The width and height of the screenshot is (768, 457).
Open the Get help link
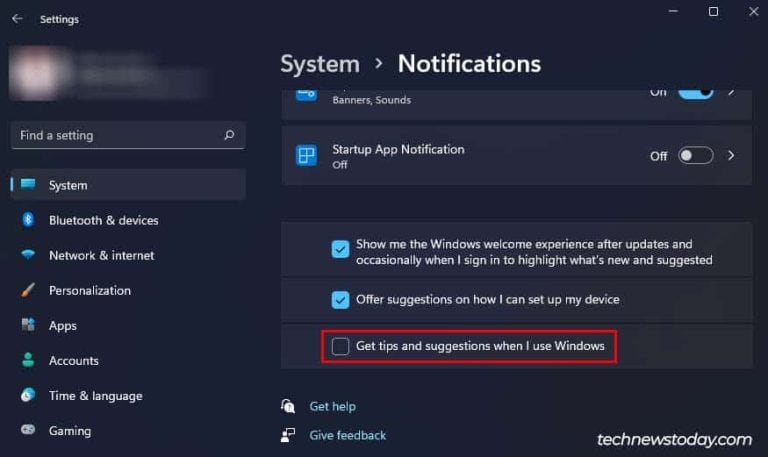332,406
